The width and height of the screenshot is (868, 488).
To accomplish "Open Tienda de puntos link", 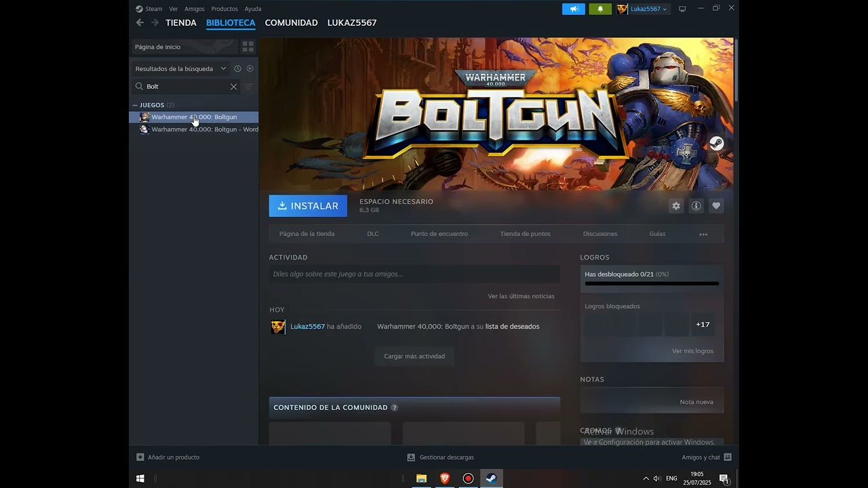I will (526, 234).
